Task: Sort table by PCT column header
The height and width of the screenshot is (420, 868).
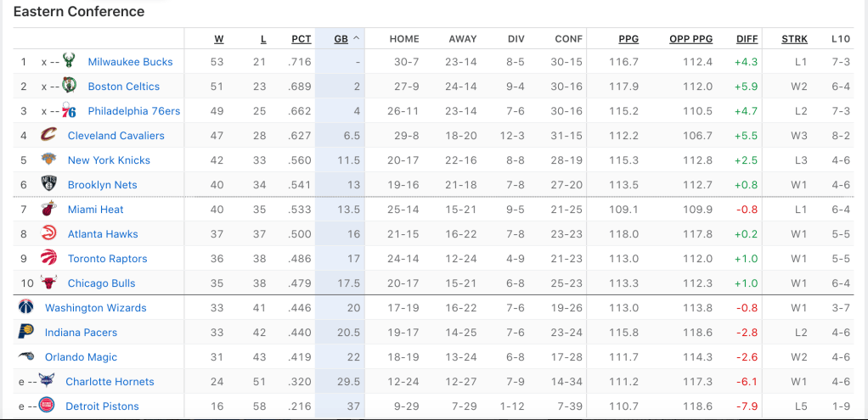Action: coord(301,39)
